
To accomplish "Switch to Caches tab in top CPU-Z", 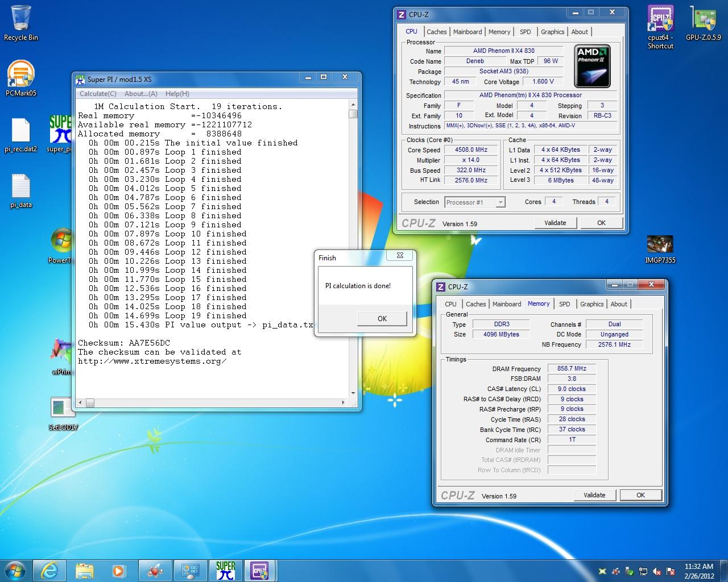I will click(437, 32).
